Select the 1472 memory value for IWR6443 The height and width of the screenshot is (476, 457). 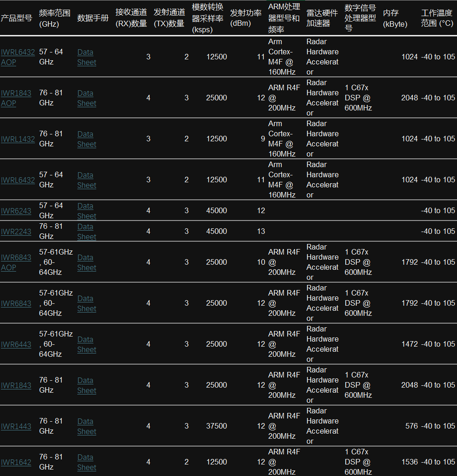[x=410, y=344]
